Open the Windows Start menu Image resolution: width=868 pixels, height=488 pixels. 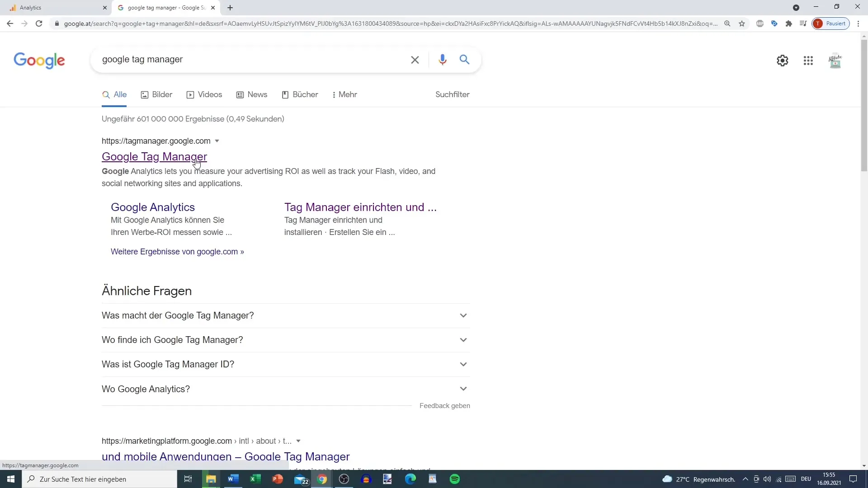click(x=11, y=479)
